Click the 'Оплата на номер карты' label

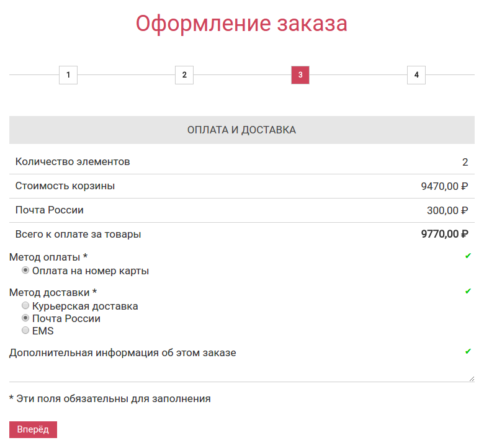coord(91,271)
